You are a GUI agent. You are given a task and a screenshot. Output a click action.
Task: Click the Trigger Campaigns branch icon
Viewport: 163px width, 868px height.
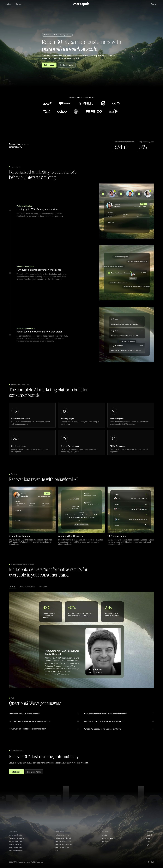113,439
